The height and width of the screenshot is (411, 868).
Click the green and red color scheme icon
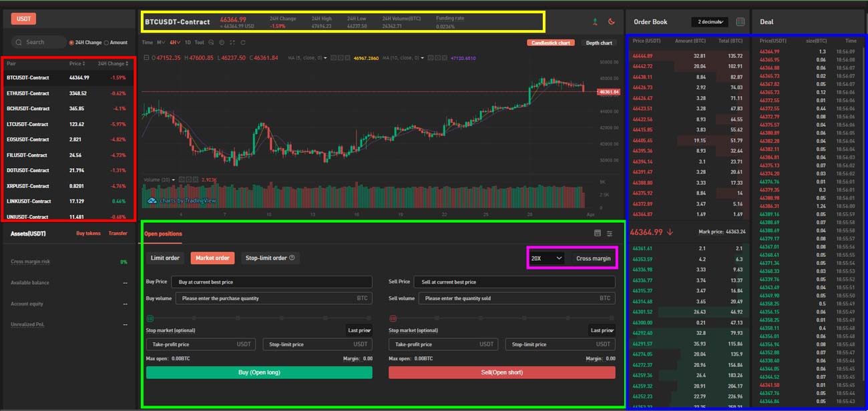594,21
